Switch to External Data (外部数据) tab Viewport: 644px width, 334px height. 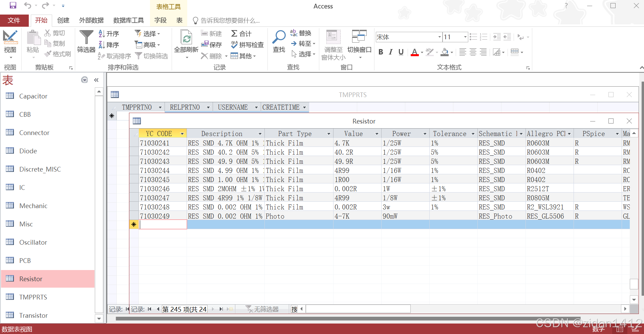91,20
